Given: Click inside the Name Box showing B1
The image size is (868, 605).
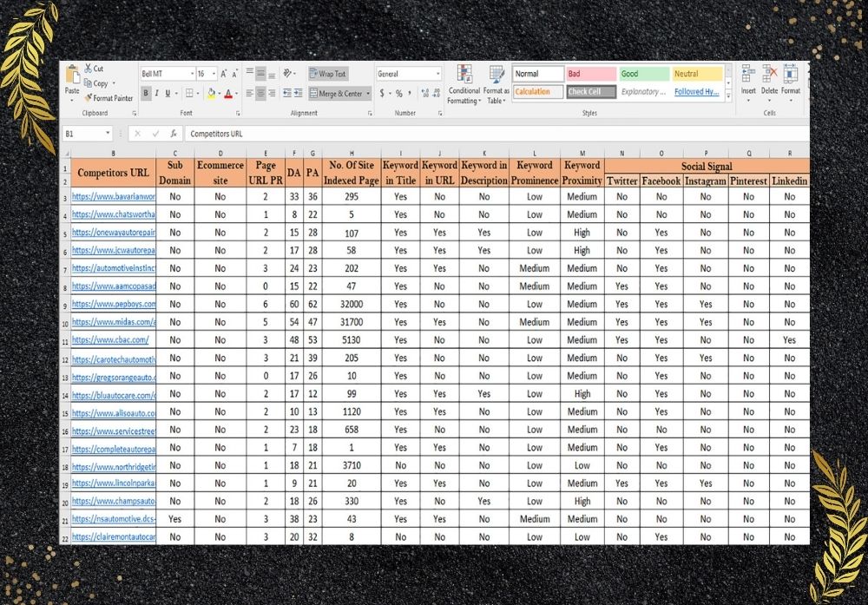Looking at the screenshot, I should point(87,134).
